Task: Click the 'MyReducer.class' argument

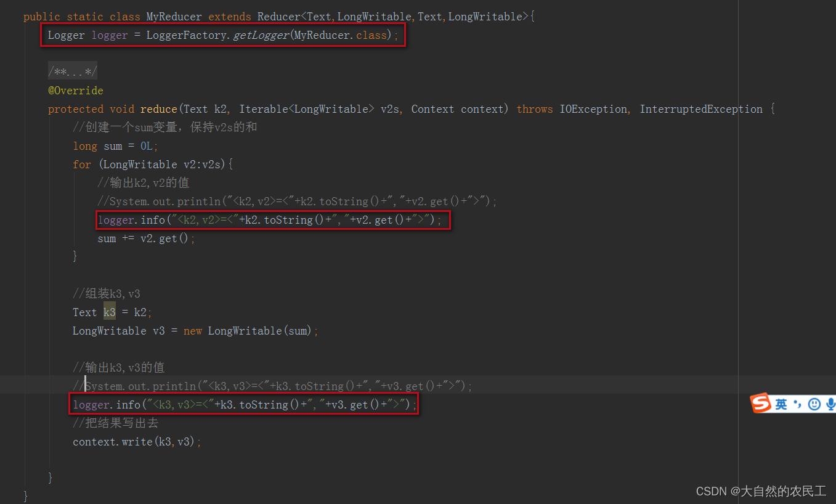Action: 340,35
